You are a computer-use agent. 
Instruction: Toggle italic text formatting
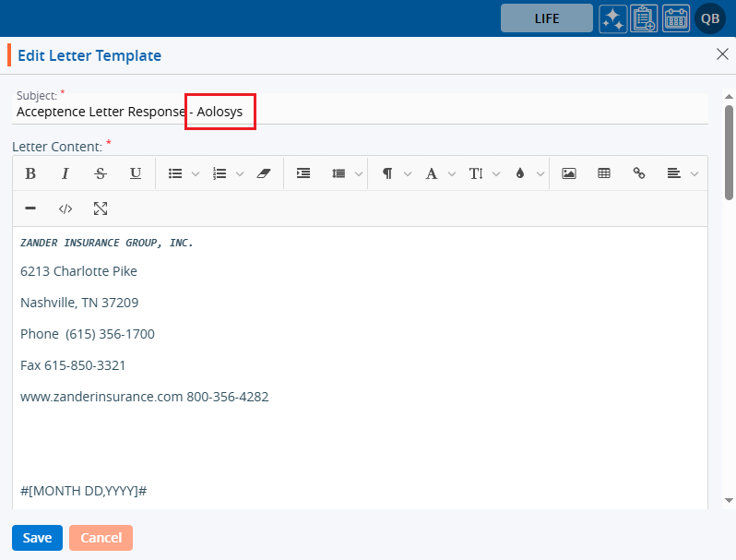[65, 173]
